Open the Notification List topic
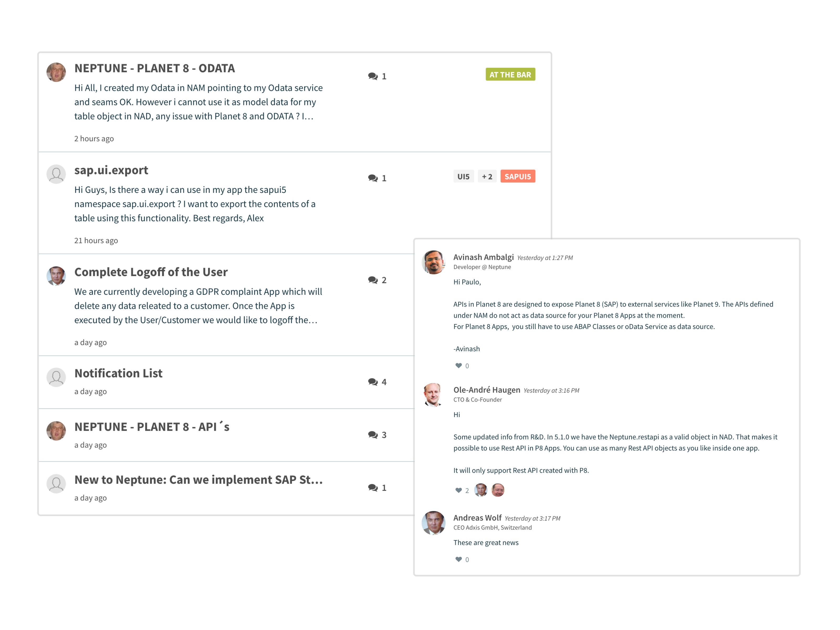Viewport: 840px width, 630px height. (x=118, y=373)
